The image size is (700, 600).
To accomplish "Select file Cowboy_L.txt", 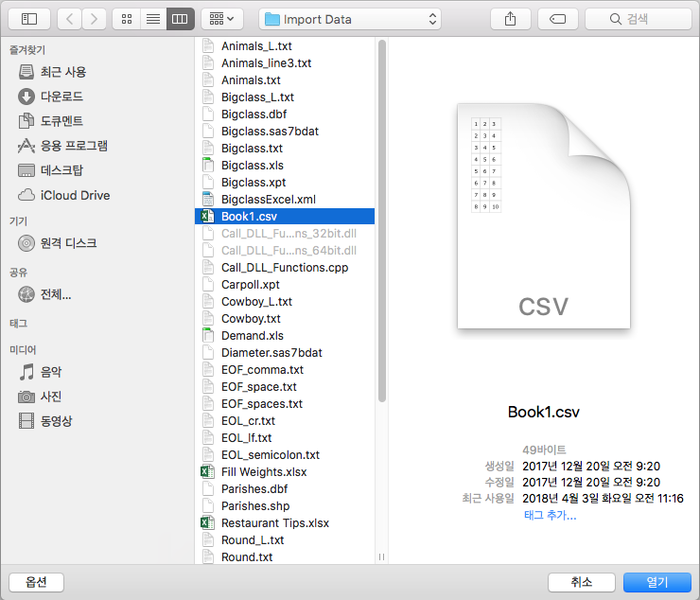I will [x=285, y=302].
